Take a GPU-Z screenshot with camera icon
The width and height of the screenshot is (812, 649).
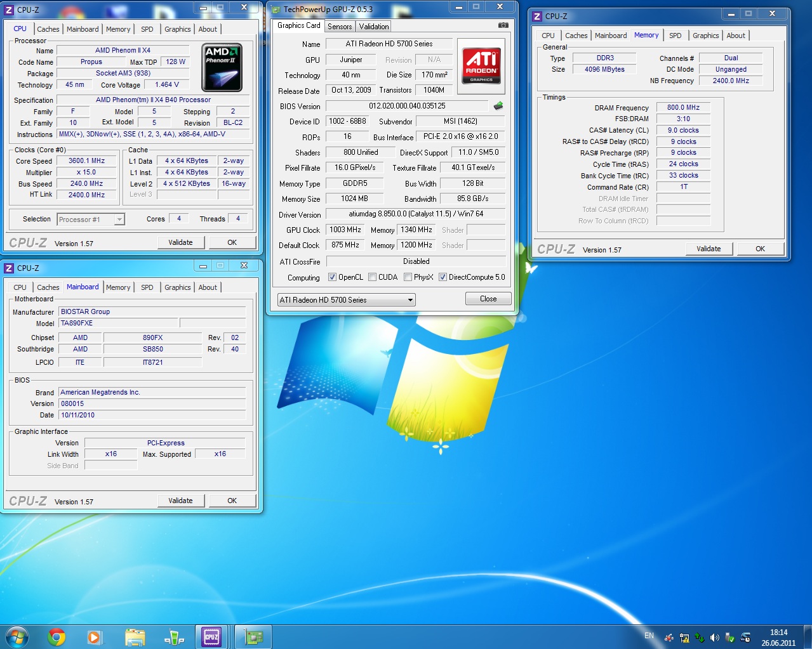click(x=503, y=25)
